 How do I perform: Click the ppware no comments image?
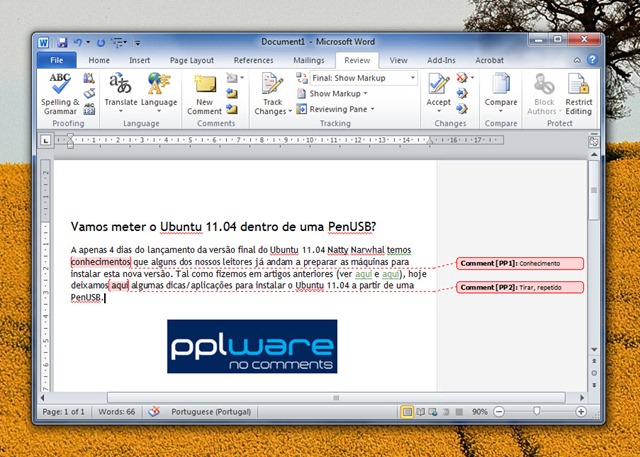(x=252, y=346)
